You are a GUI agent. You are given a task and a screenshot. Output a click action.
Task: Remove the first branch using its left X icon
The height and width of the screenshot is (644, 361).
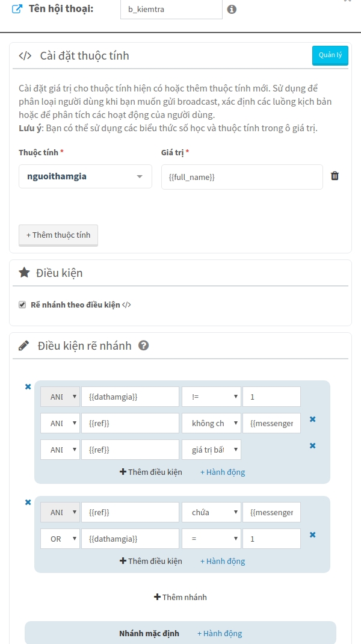(x=28, y=387)
